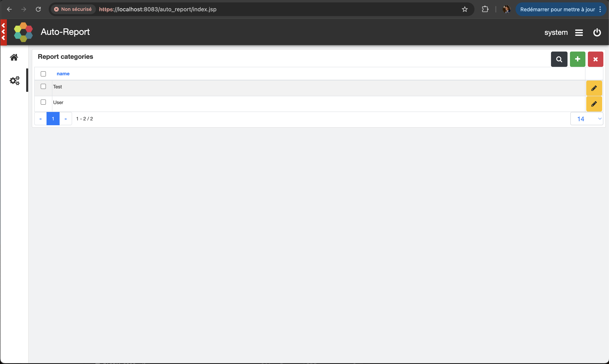Go to previous page with « button
The width and height of the screenshot is (609, 364).
click(x=40, y=119)
